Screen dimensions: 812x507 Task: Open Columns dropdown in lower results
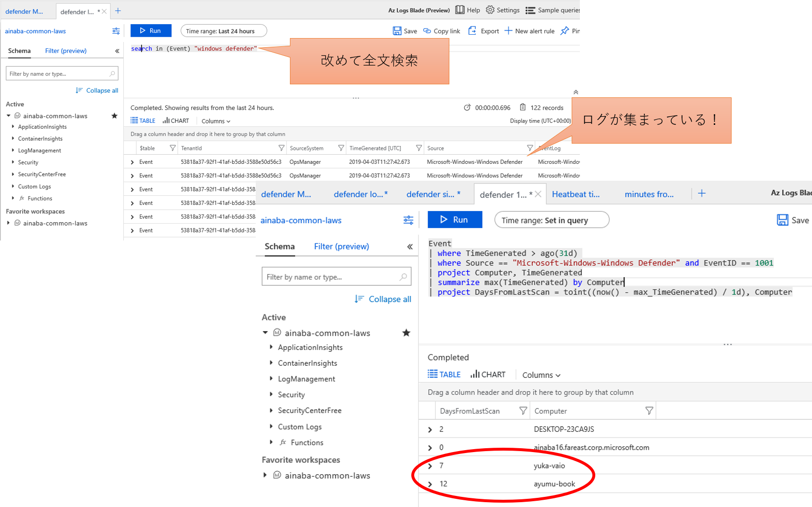tap(541, 375)
